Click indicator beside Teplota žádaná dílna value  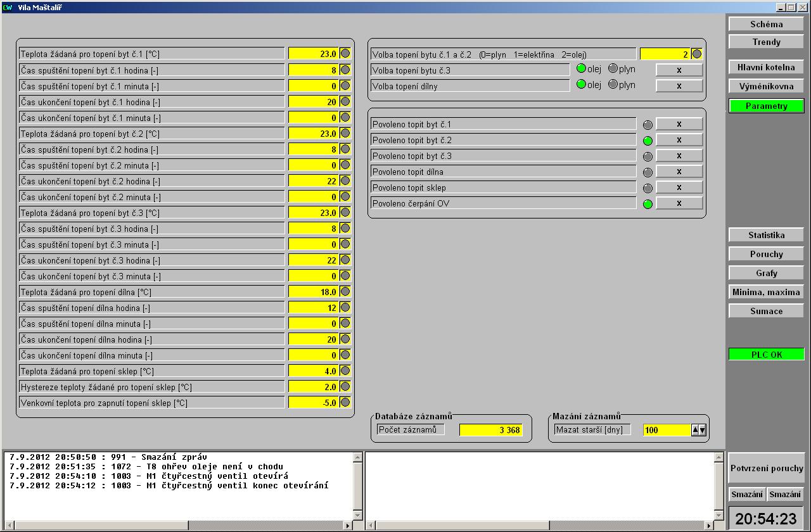pos(345,292)
